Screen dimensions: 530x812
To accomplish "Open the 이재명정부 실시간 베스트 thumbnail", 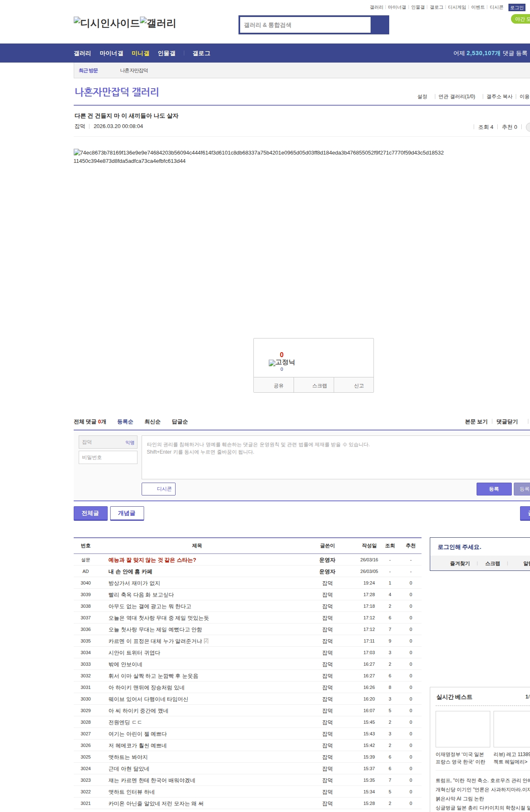I will coord(463,729).
